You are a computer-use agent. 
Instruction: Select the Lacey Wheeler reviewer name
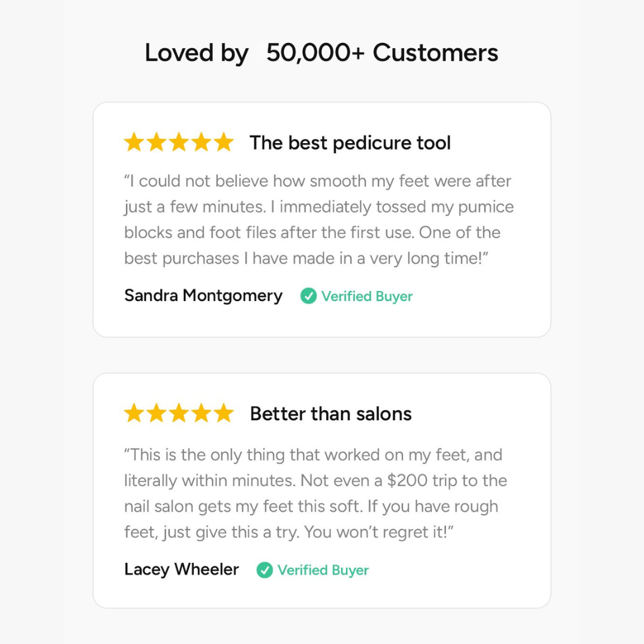[x=181, y=569]
